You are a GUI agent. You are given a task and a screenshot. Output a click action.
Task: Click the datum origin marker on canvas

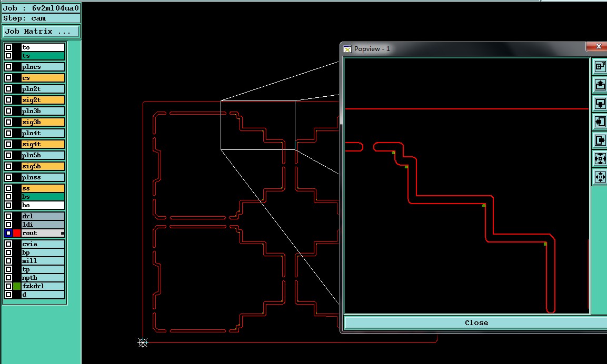click(143, 343)
